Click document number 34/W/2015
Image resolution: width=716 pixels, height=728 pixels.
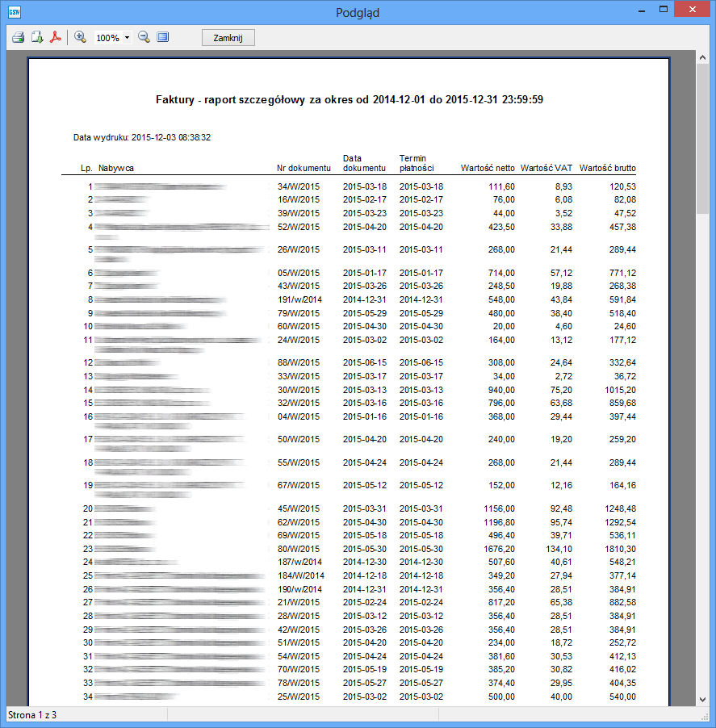[x=299, y=186]
